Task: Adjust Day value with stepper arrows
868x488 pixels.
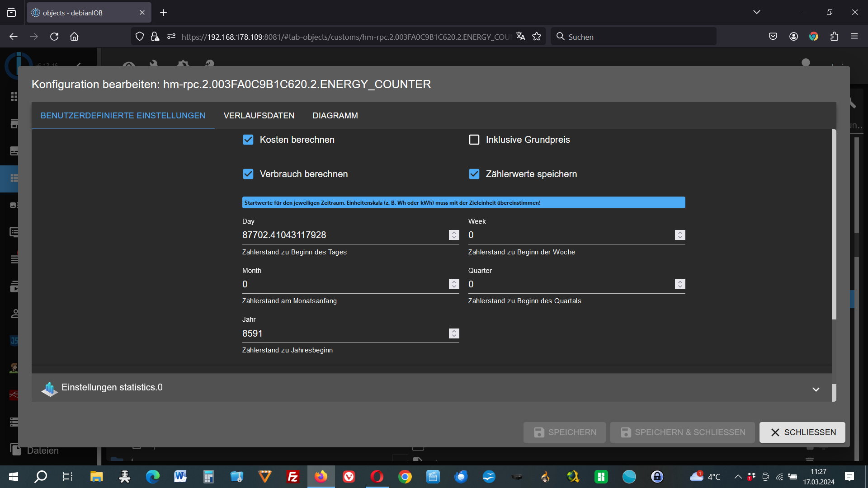Action: point(454,235)
